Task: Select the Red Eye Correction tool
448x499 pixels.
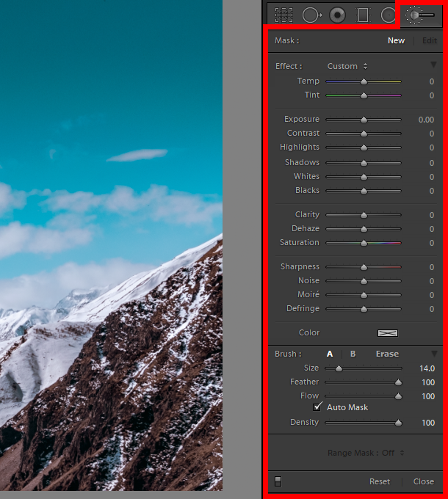Action: (x=338, y=15)
